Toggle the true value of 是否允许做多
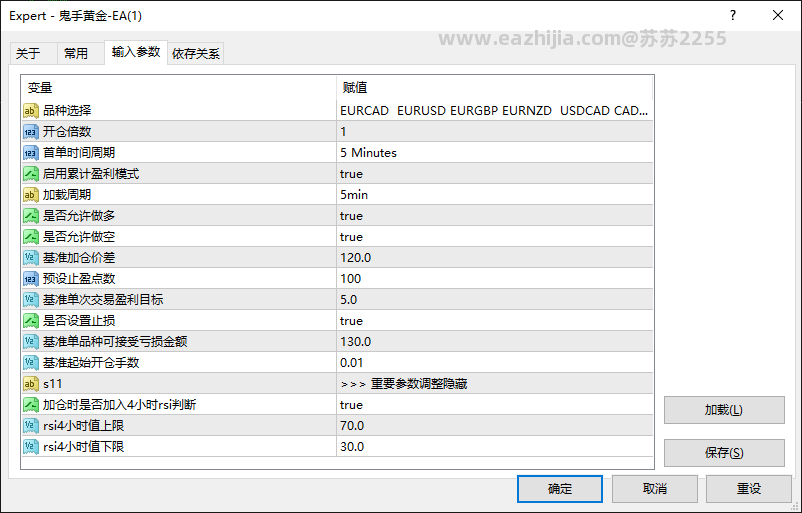 [495, 216]
